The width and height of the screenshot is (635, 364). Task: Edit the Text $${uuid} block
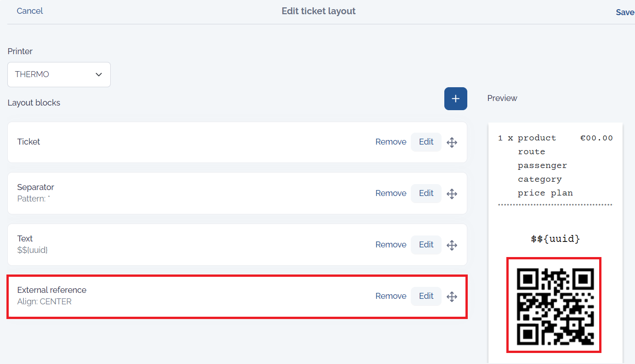426,245
